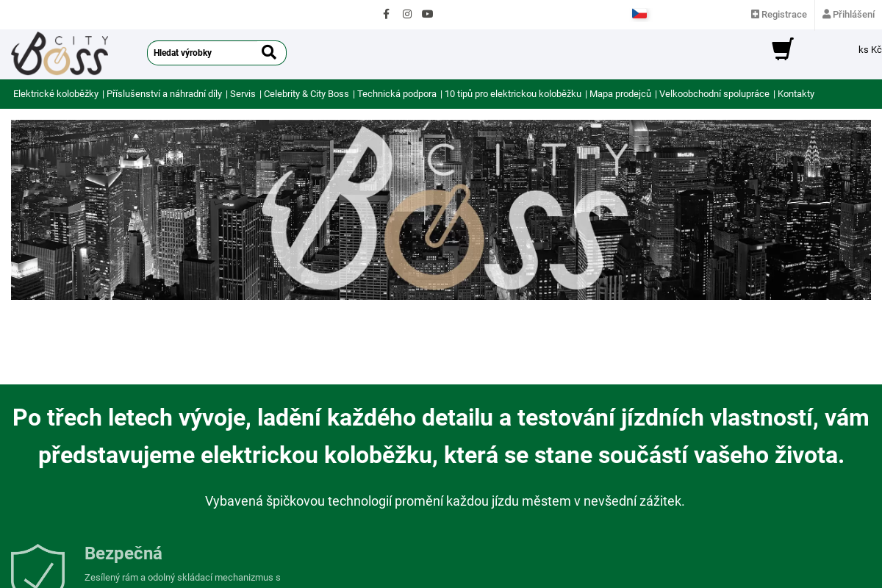The height and width of the screenshot is (588, 882).
Task: Open the YouTube channel icon
Action: [x=428, y=14]
